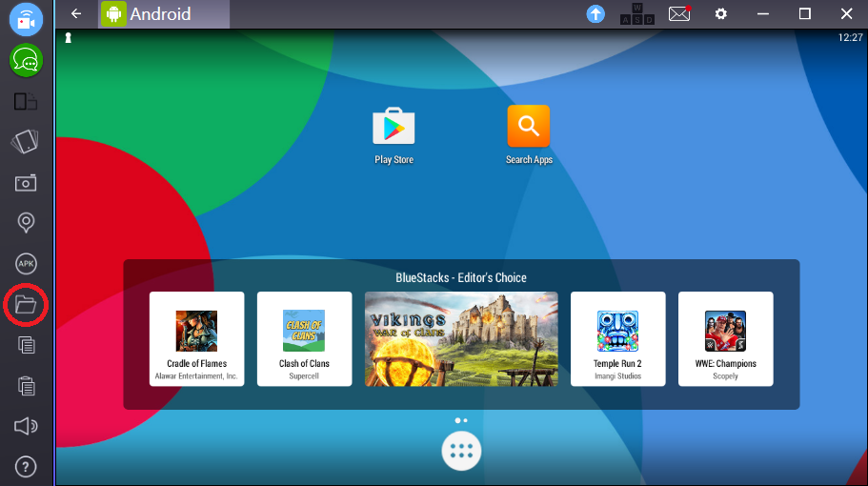Screen dimensions: 868x486
Task: Open the circled folder icon in sidebar
Action: (x=26, y=305)
